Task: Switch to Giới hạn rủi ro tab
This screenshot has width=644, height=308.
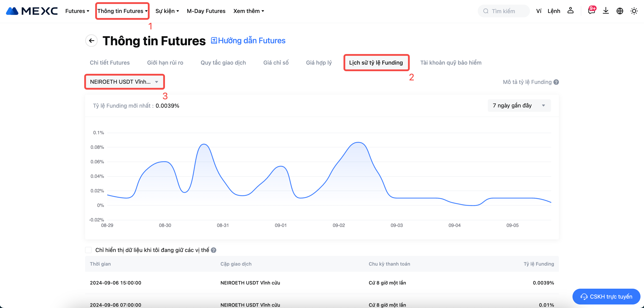Action: [165, 63]
